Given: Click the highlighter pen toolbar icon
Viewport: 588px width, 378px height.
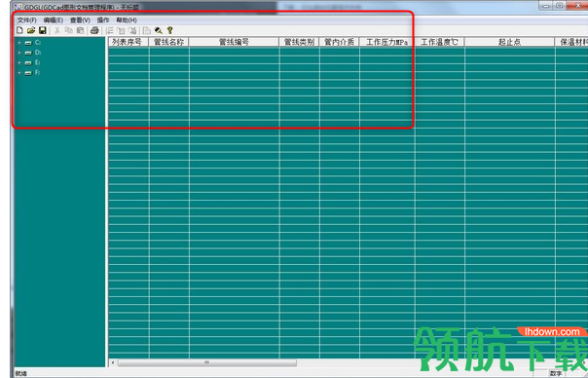Looking at the screenshot, I should 159,30.
